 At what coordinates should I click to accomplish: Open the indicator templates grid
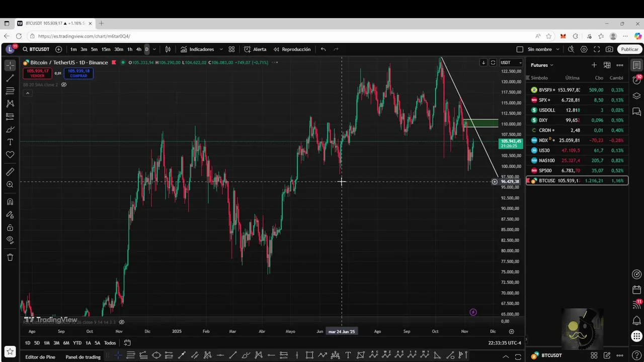[x=231, y=49]
